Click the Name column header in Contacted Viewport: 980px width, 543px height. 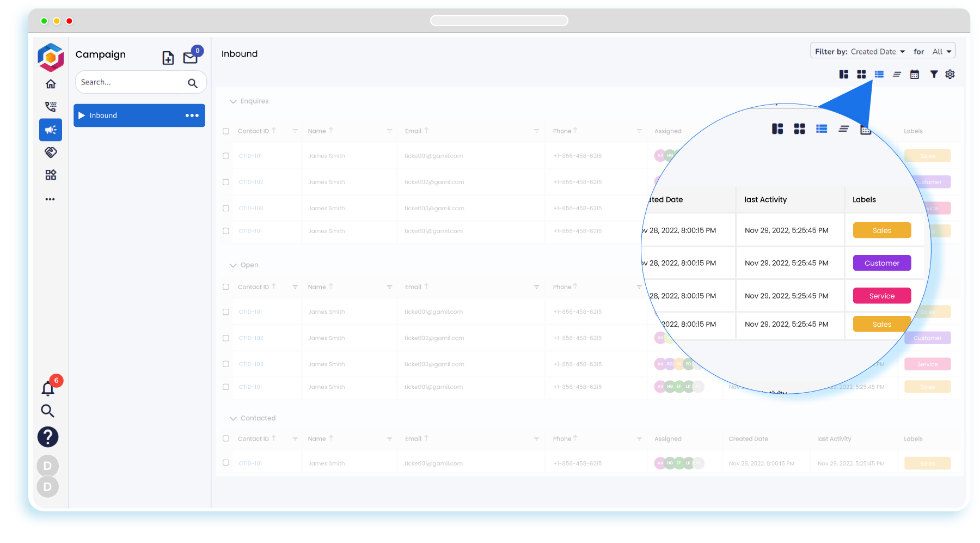point(317,439)
